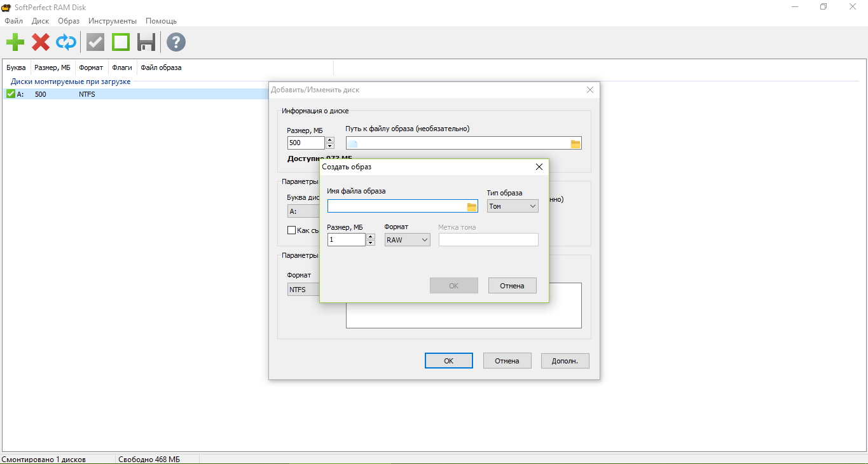Screen dimensions: 868x464
Task: Decrease disk size 500 with down arrow
Action: 330,146
